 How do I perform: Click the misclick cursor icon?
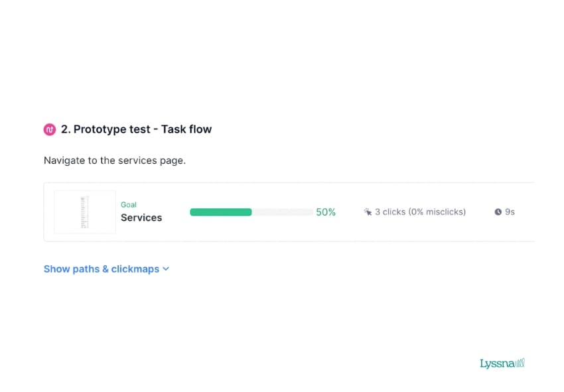[368, 212]
